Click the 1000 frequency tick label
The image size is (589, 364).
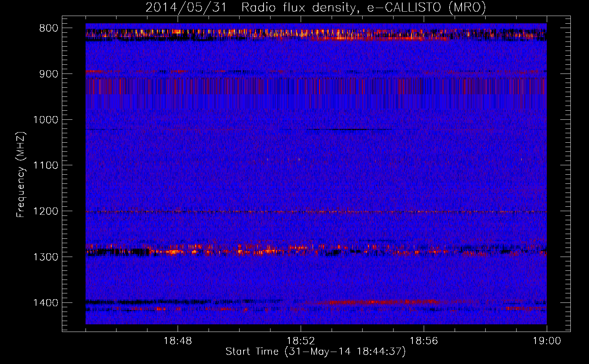[46, 120]
